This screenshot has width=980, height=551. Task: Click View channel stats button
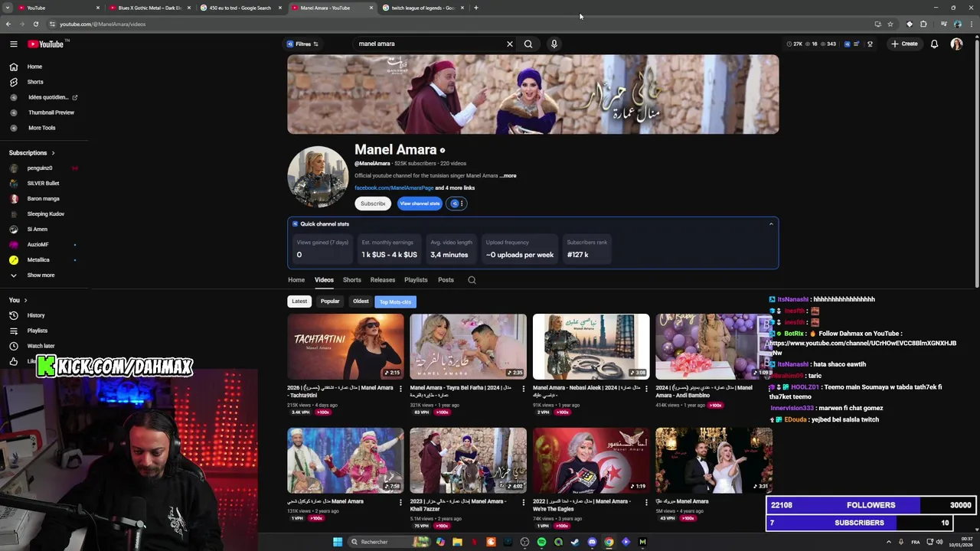pos(420,204)
